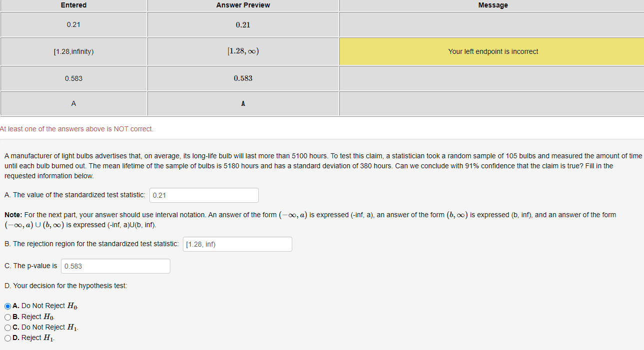Image resolution: width=644 pixels, height=350 pixels.
Task: Click 'D. Your decision for the hypothesis test' label
Action: pyautogui.click(x=66, y=286)
